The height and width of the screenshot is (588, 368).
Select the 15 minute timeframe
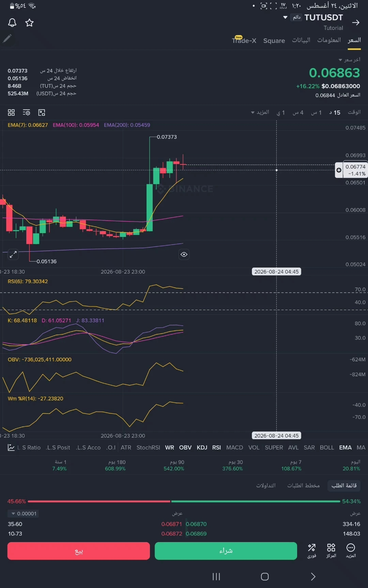[335, 113]
